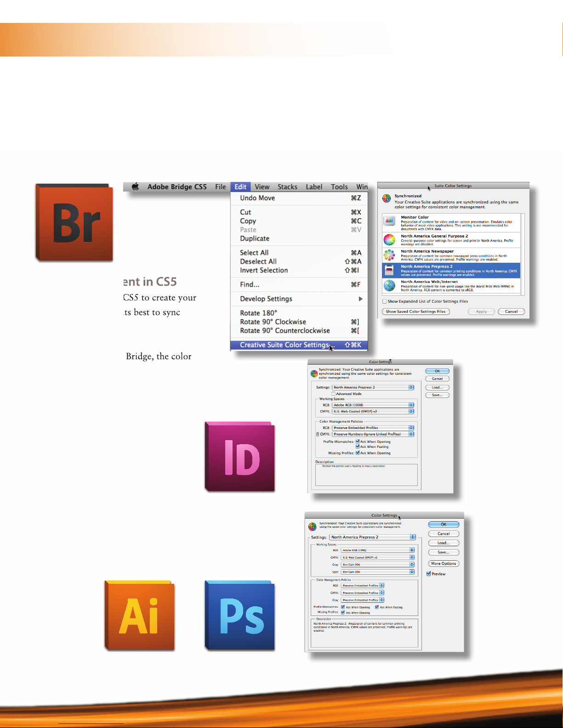The image size is (563, 728).
Task: Choose Deselect All from the Edit menu
Action: [x=299, y=261]
